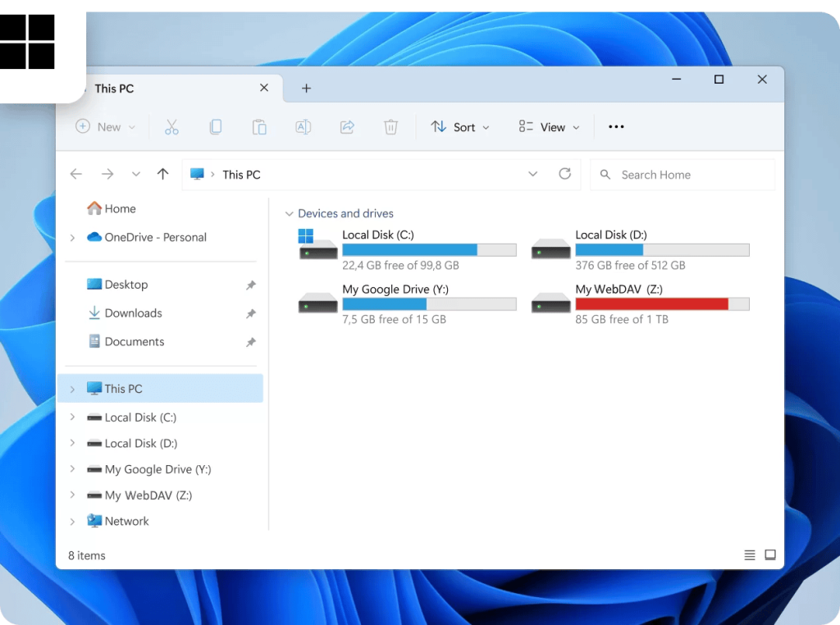Click the Back navigation arrow

point(76,174)
